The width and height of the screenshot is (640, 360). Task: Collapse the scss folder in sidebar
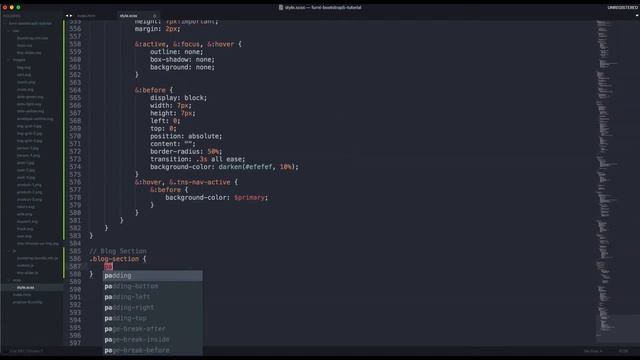(x=9, y=280)
